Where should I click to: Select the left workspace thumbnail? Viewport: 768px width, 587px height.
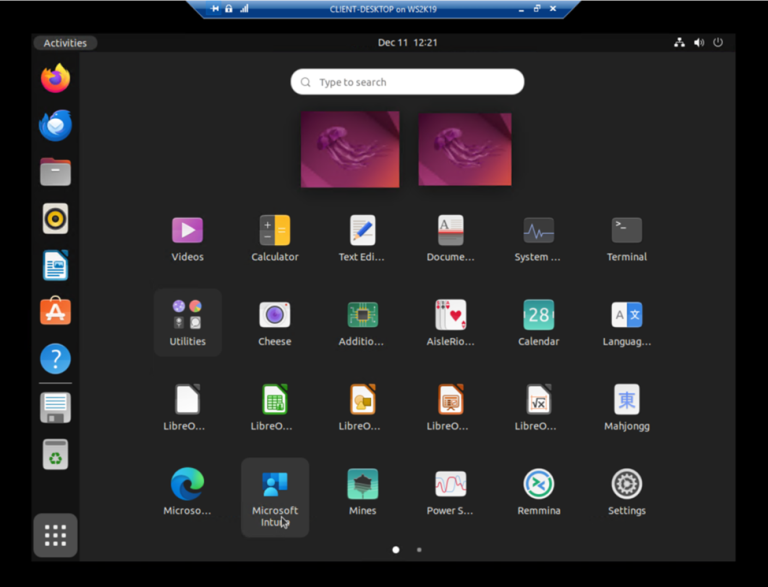350,149
